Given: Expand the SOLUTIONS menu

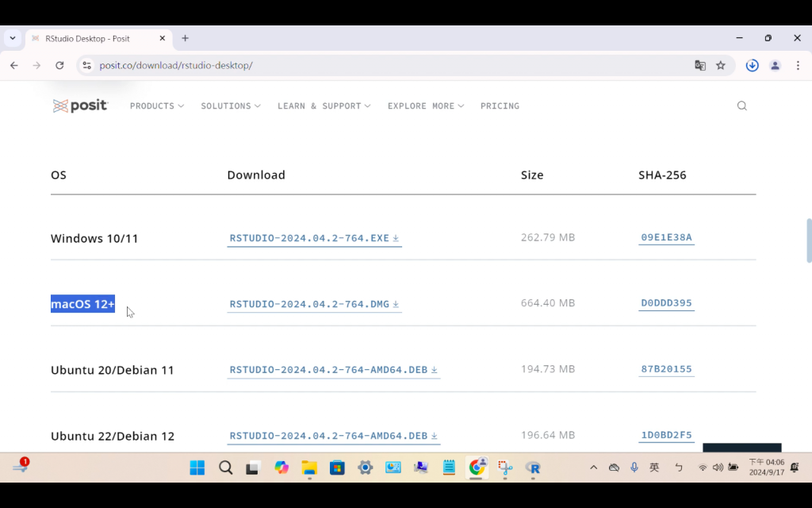Looking at the screenshot, I should coord(231,106).
